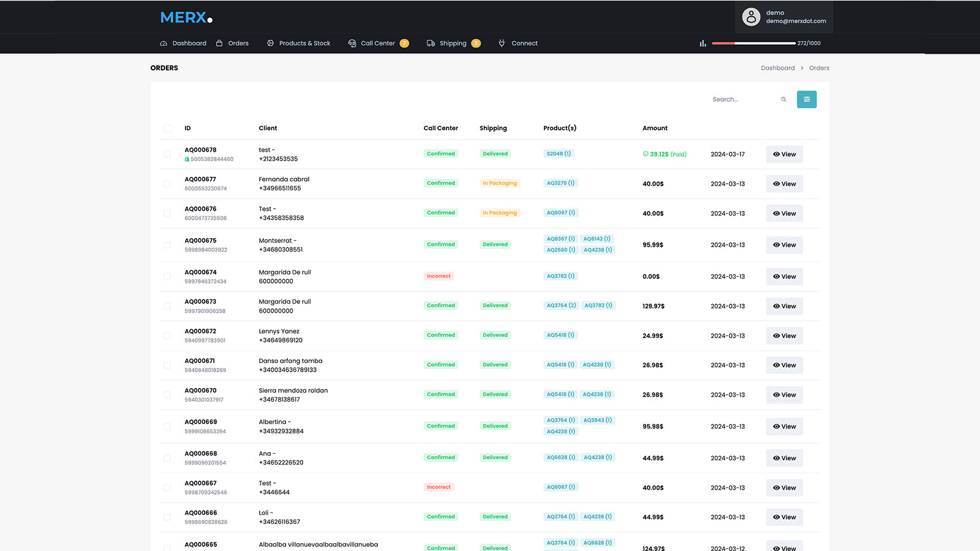The image size is (980, 551).
Task: View order AQ000677 details
Action: pos(784,184)
